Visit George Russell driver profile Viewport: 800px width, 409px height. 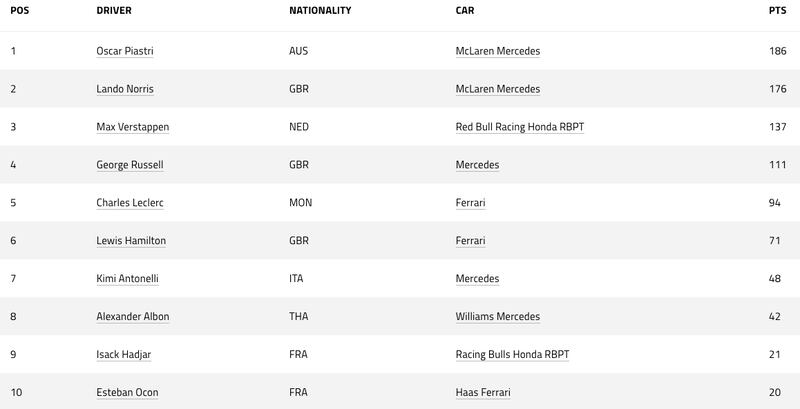pos(130,165)
